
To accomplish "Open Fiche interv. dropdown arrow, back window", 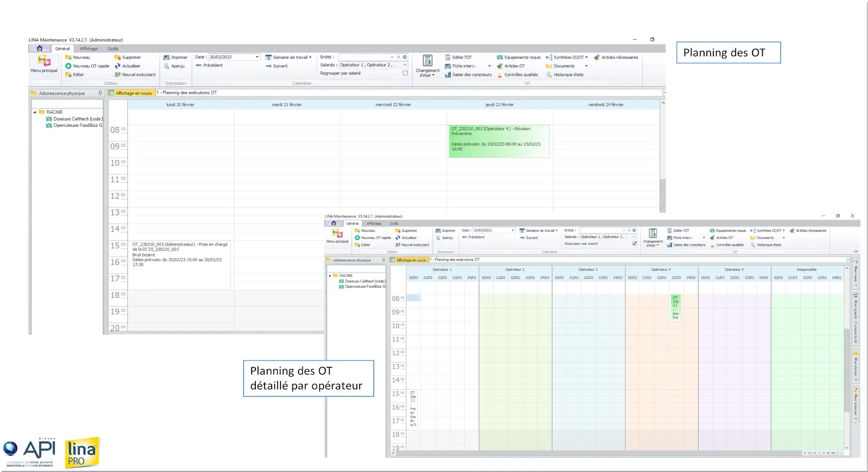I will (x=489, y=66).
